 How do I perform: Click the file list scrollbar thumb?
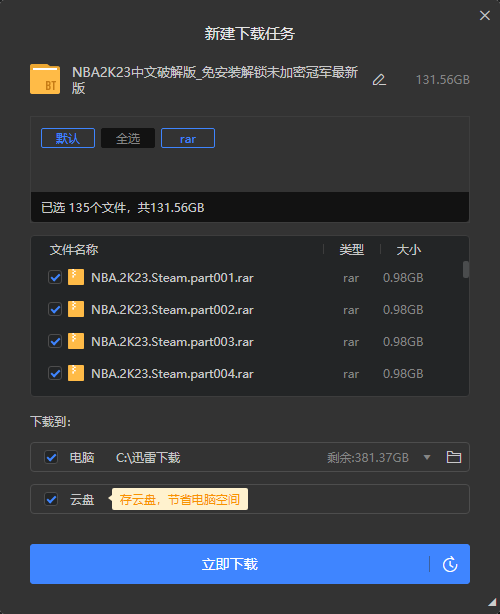pyautogui.click(x=466, y=269)
